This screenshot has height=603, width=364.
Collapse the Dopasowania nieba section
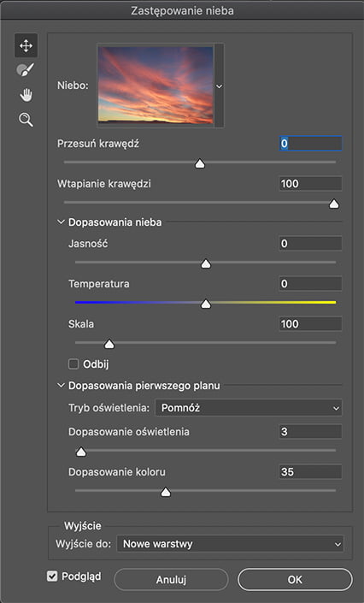(61, 222)
